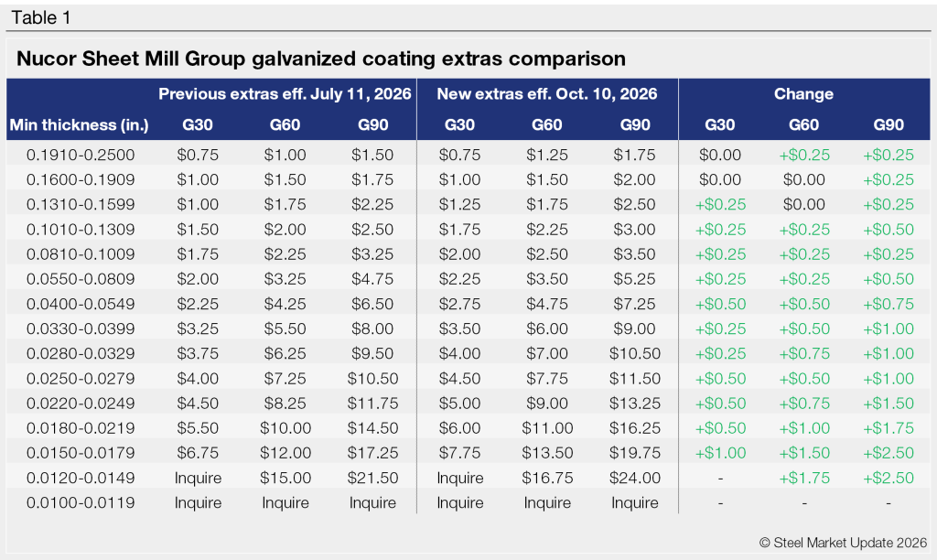Click the +$0.75 G90 change value
The width and height of the screenshot is (937, 560).
pyautogui.click(x=888, y=304)
